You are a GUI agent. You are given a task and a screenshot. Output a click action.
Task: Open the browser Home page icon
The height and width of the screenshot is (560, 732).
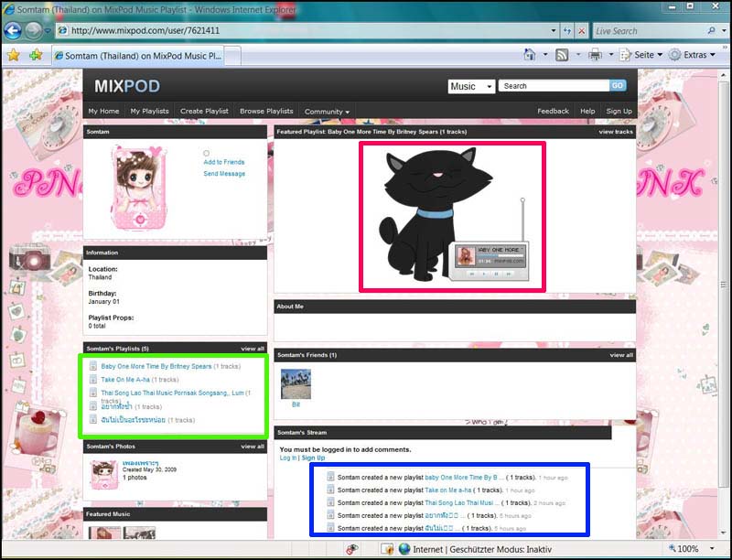(530, 55)
